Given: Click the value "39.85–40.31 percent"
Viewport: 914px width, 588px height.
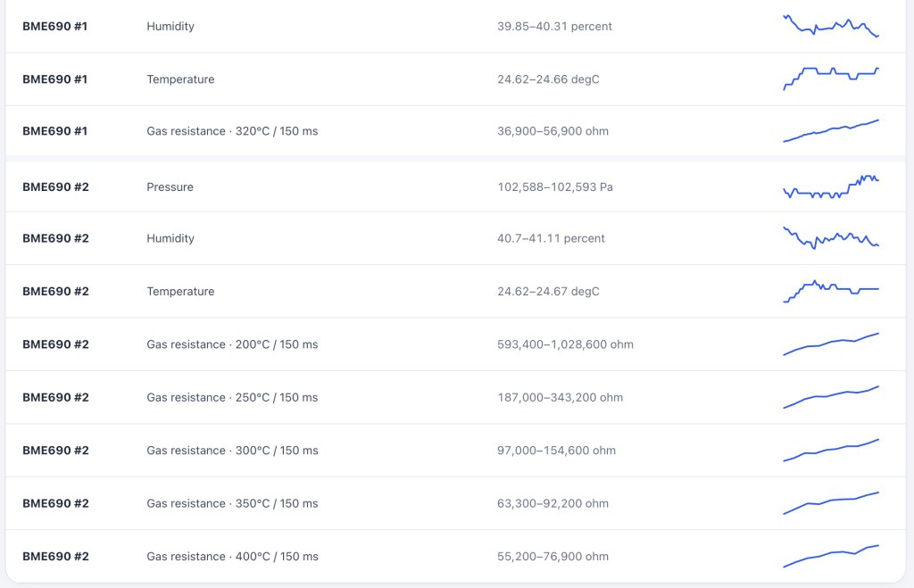Looking at the screenshot, I should pyautogui.click(x=554, y=26).
